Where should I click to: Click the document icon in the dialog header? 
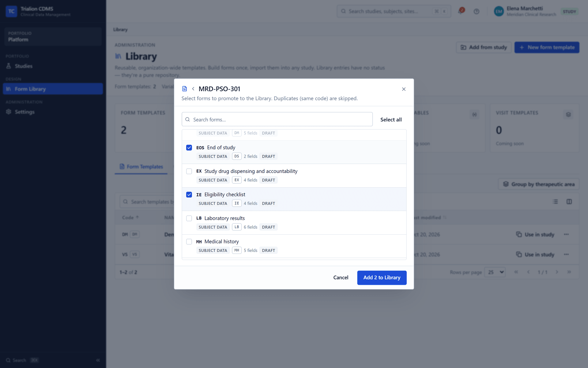point(184,89)
